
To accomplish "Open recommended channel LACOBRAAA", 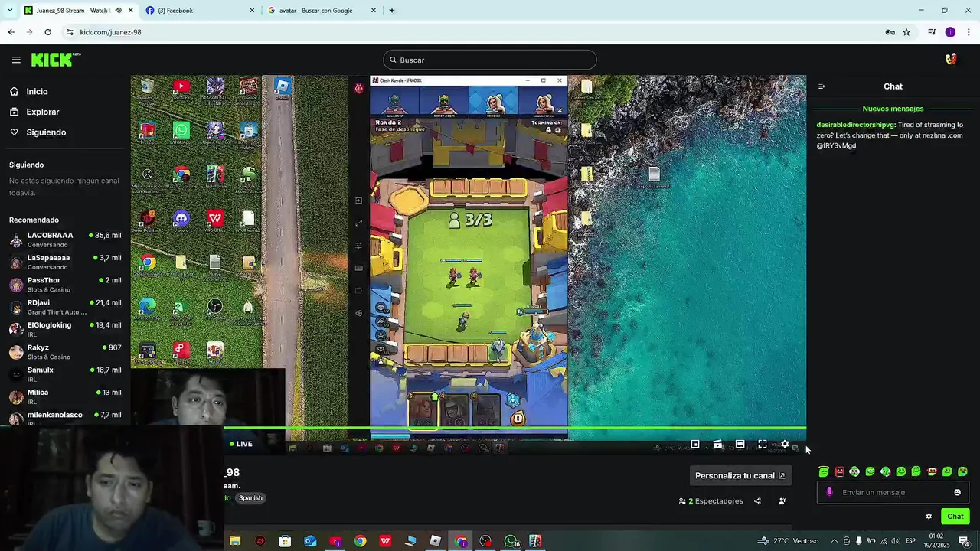I will click(x=65, y=240).
